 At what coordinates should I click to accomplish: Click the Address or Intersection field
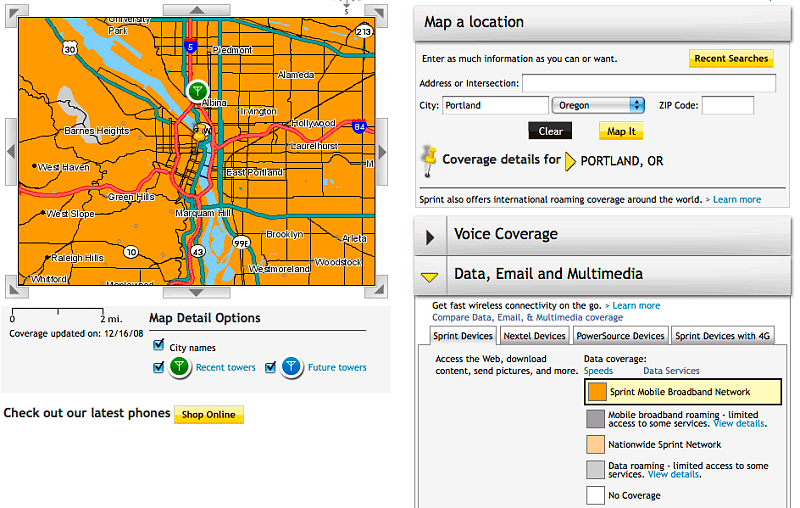tap(649, 83)
